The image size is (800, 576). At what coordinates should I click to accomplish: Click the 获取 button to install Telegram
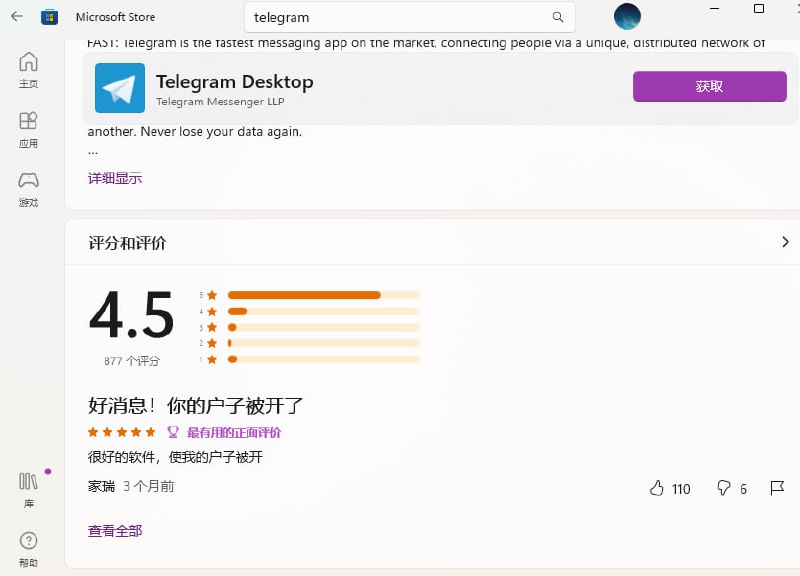point(709,87)
